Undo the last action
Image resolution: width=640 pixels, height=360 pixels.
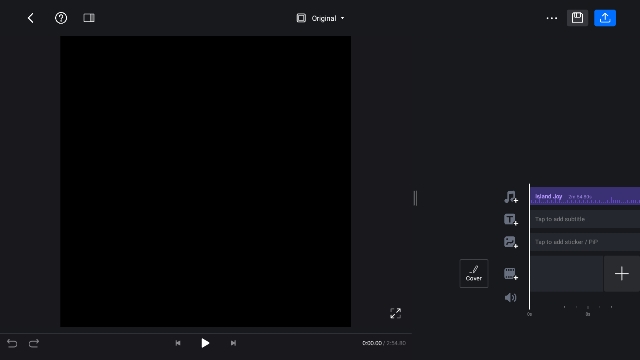tap(12, 343)
